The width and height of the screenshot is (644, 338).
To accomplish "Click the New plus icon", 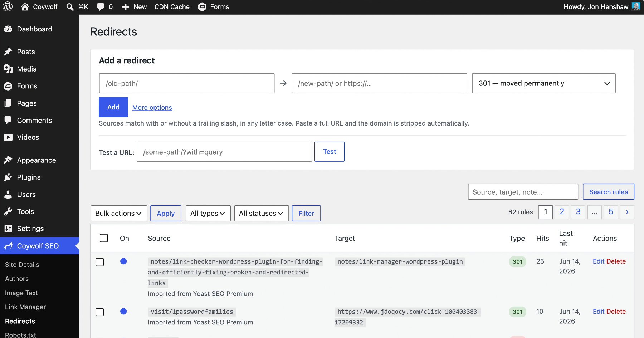I will point(126,7).
